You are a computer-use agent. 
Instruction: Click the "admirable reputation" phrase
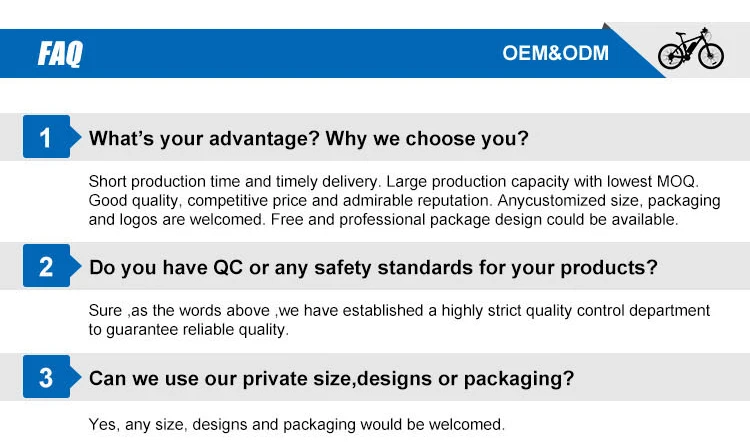tap(405, 201)
